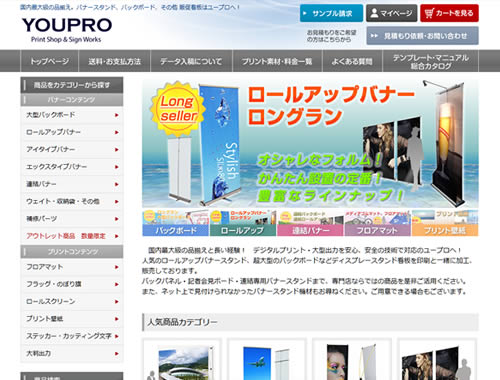Image resolution: width=500 pixels, height=380 pixels.
Task: Select 大型バックボード category
Action: click(x=72, y=115)
